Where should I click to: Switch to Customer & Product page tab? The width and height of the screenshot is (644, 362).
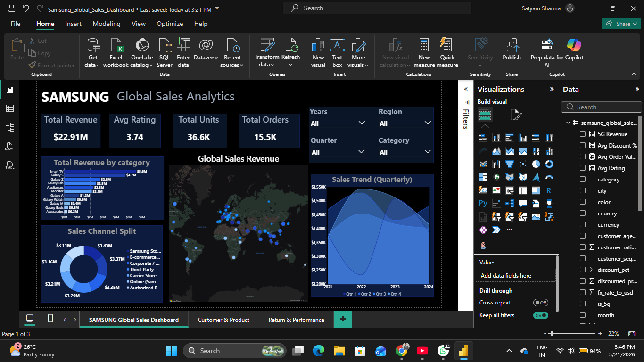[x=223, y=320]
